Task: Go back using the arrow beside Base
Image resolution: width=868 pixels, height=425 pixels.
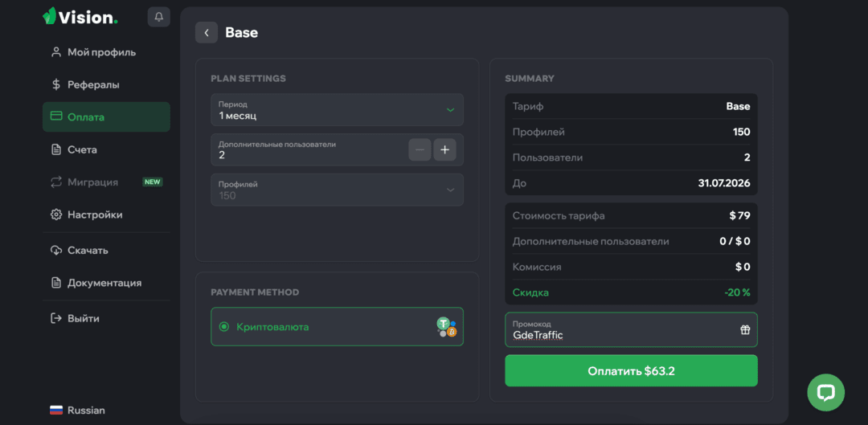Action: click(x=207, y=33)
